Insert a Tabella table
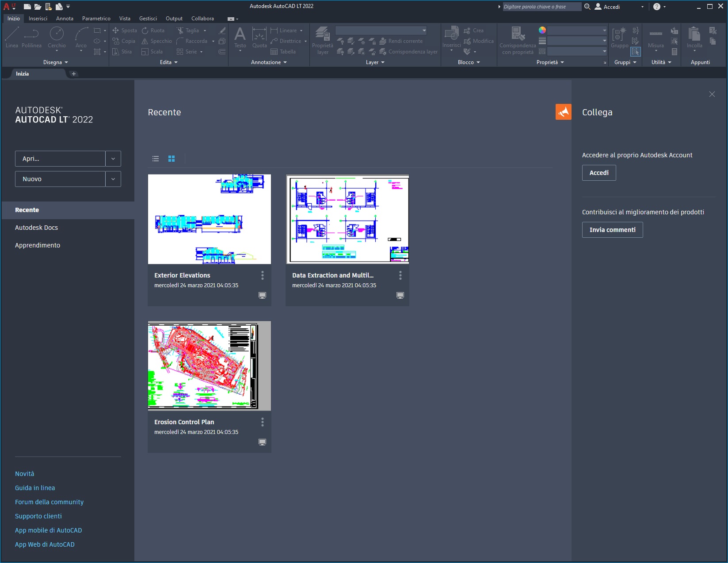This screenshot has width=728, height=563. tap(283, 52)
